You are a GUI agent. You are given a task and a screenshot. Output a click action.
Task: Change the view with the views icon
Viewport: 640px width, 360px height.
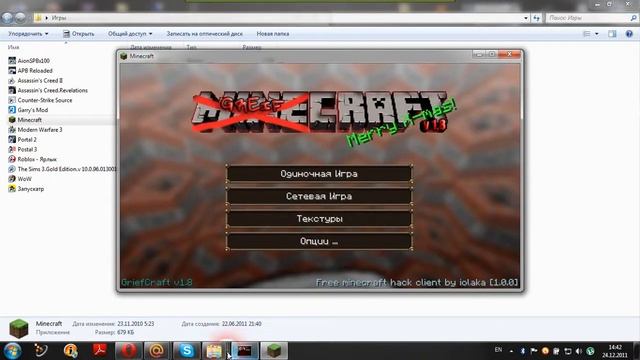(587, 34)
